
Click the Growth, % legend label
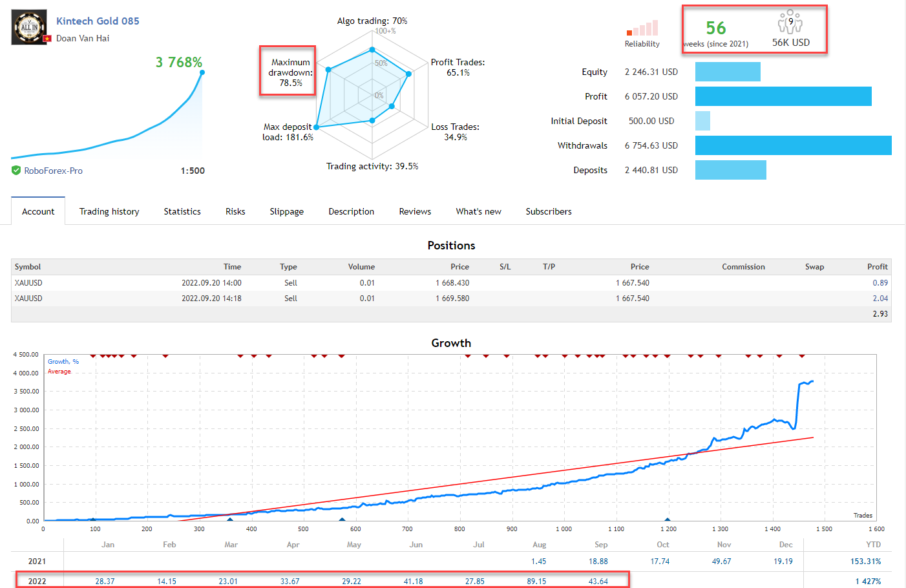click(x=63, y=362)
